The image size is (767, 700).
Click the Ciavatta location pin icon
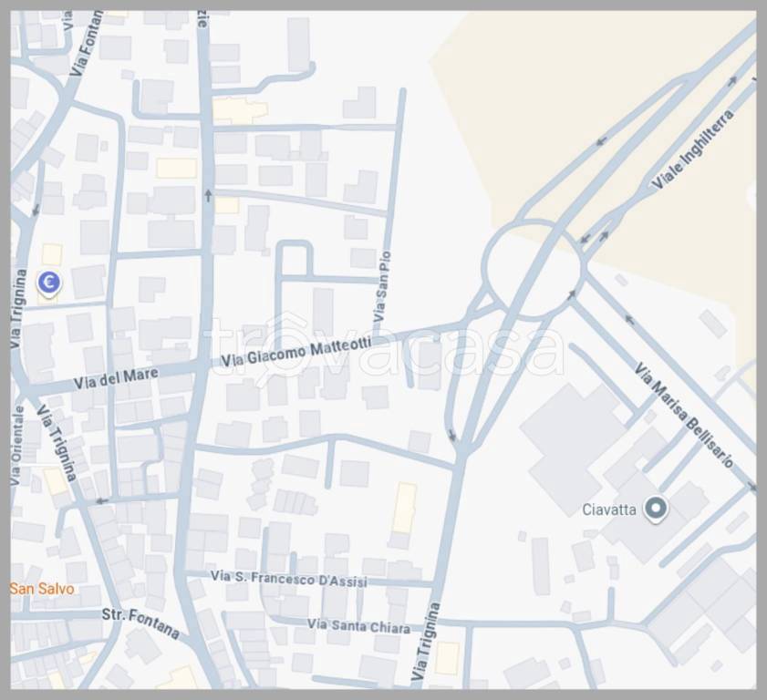(x=656, y=509)
